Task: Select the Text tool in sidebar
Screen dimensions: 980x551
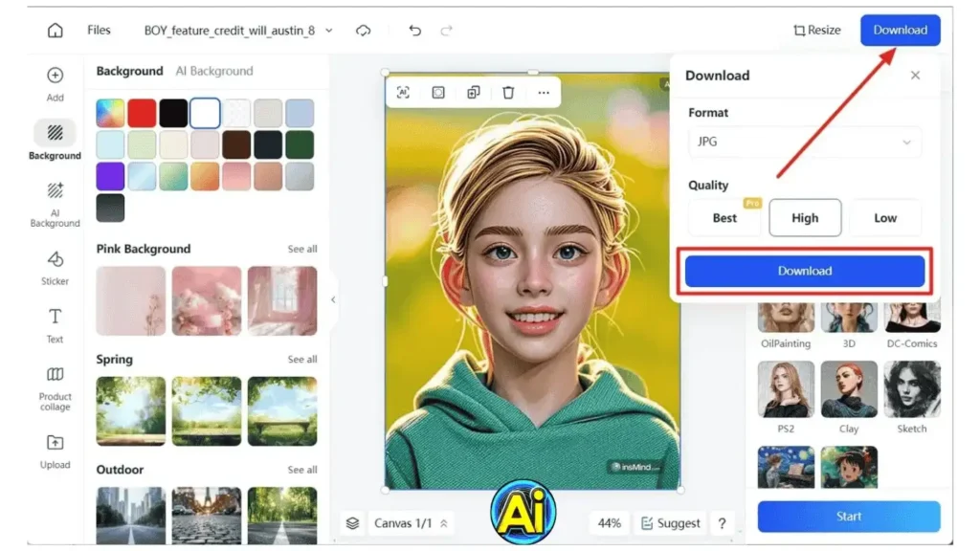Action: [55, 325]
